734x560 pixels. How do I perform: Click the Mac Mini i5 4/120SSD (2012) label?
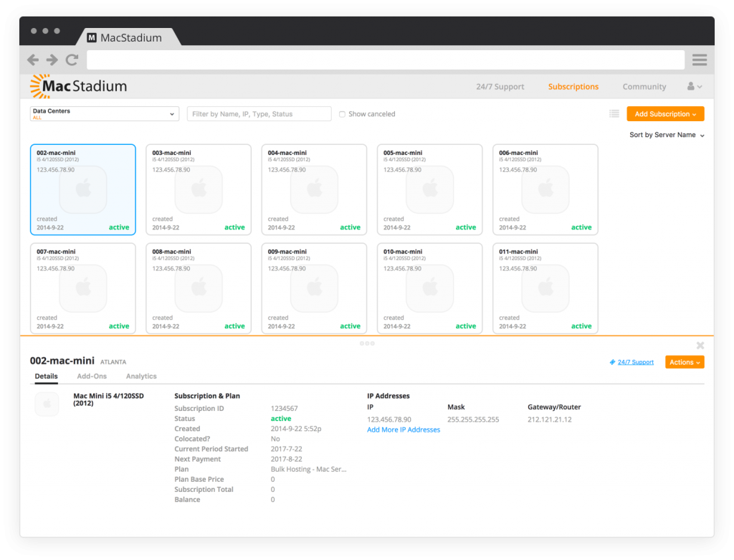109,399
